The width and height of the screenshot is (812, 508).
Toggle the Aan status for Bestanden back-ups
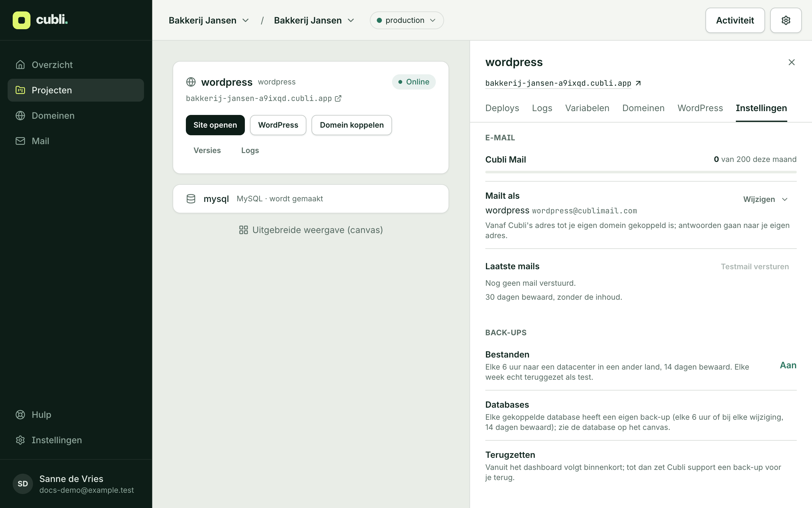788,365
